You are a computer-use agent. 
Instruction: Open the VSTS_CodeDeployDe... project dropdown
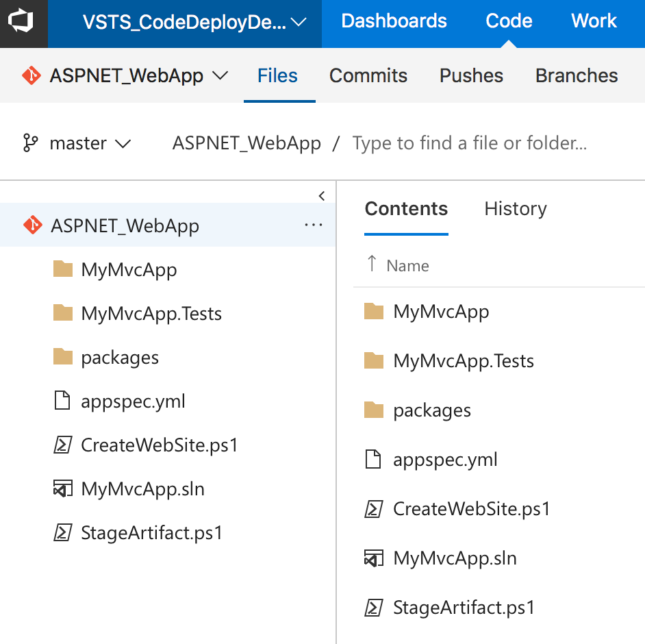[x=194, y=22]
